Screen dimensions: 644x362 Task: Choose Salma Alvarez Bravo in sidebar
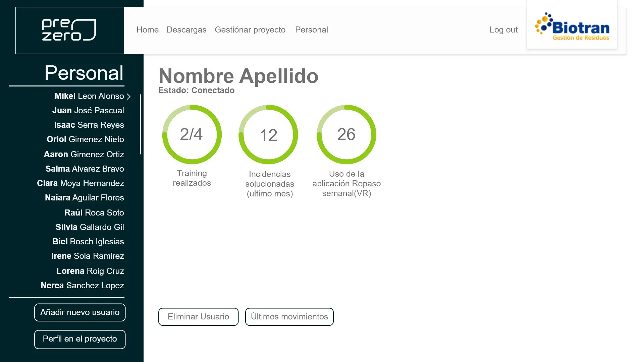pyautogui.click(x=85, y=169)
